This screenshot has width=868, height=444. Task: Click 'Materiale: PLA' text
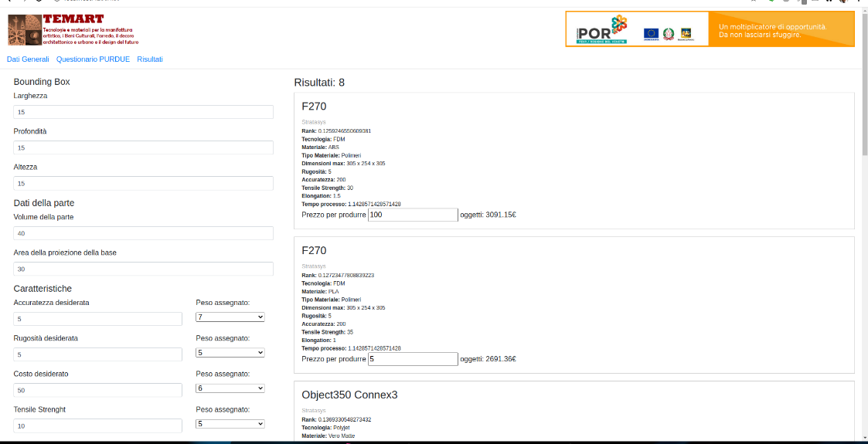click(x=320, y=291)
